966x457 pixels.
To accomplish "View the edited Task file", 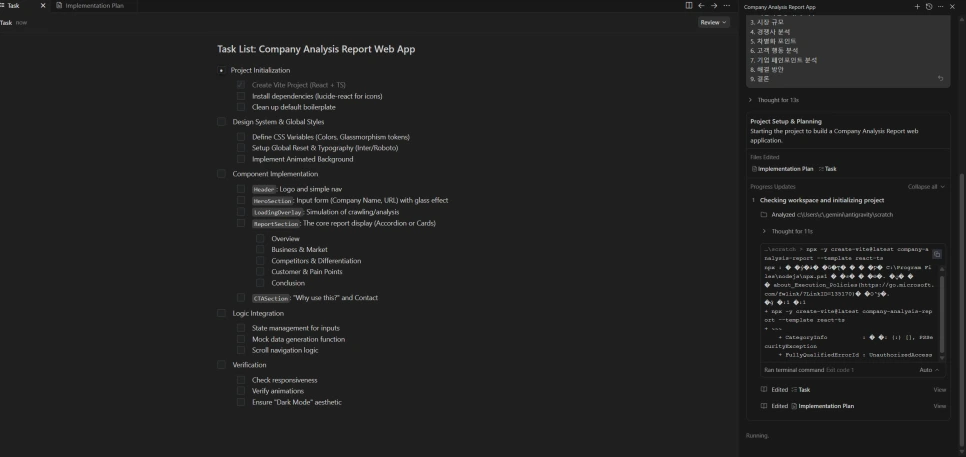I will click(939, 390).
